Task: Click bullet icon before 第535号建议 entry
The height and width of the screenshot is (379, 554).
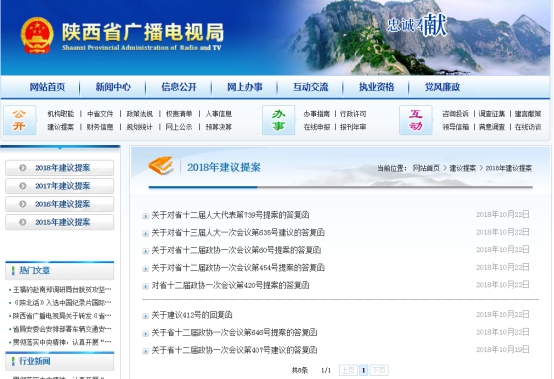Action: tap(145, 233)
